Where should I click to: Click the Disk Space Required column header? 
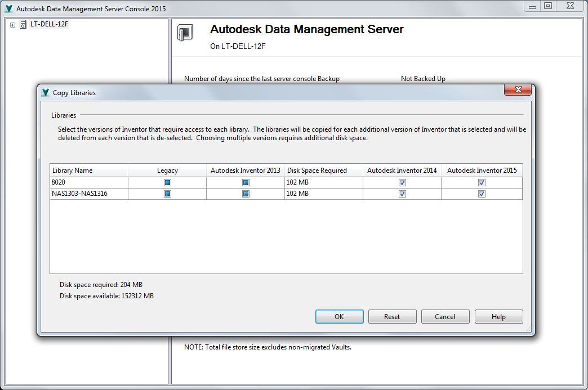pyautogui.click(x=324, y=171)
